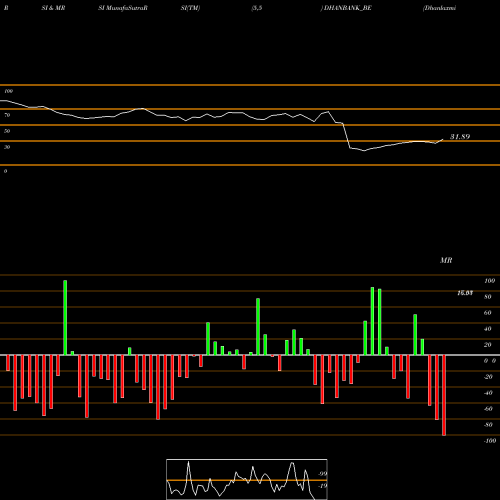Click the '(Dhanlaxmi' company name text
500x500 pixels.
pyautogui.click(x=439, y=8)
